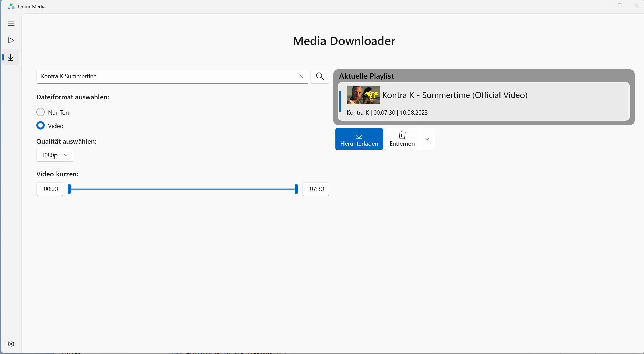Click the search magnifier button

[x=320, y=76]
